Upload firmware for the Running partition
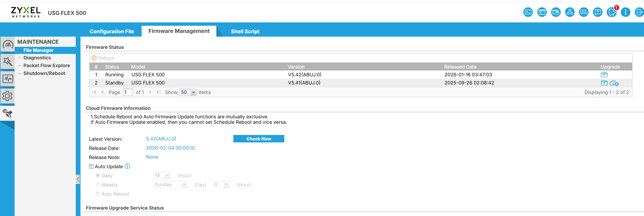644x216 pixels. coord(604,75)
